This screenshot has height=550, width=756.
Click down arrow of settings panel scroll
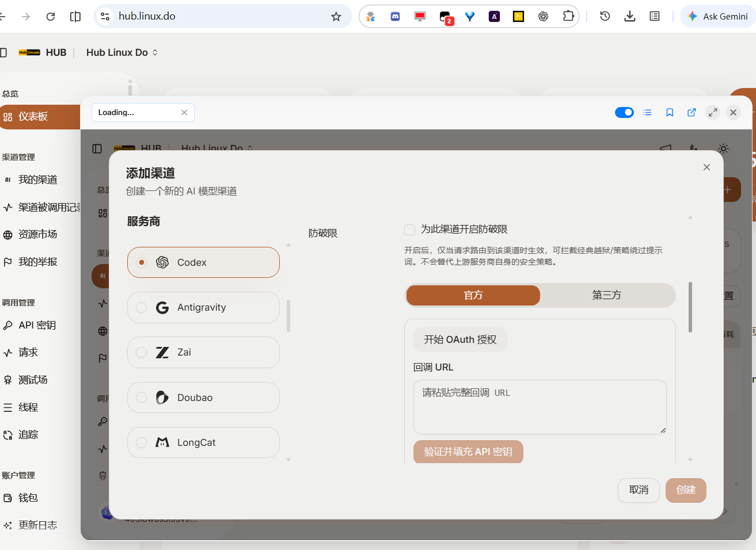click(690, 460)
